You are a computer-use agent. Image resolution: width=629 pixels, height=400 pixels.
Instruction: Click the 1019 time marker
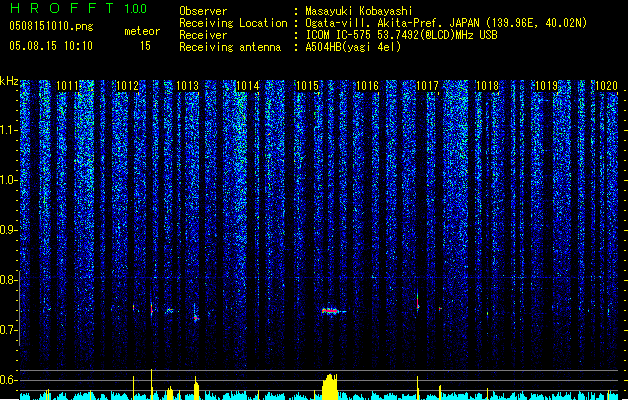[547, 86]
